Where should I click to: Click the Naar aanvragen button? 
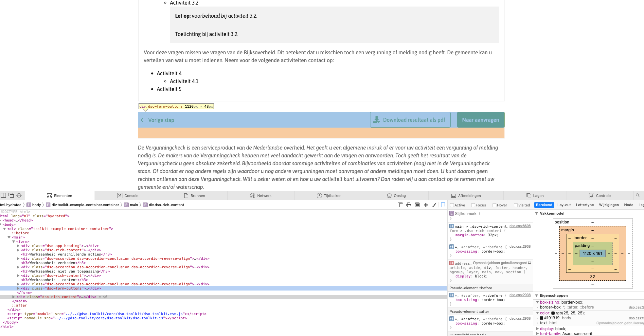pyautogui.click(x=480, y=120)
